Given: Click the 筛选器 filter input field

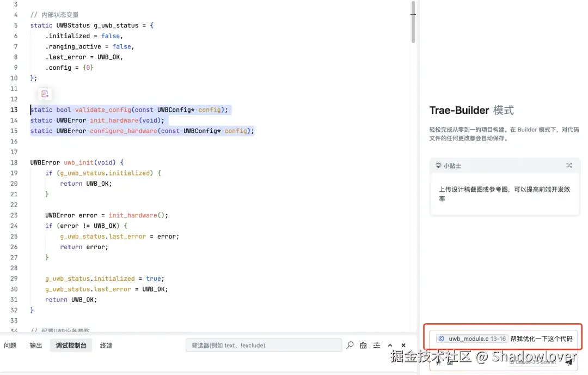Looking at the screenshot, I should (264, 346).
